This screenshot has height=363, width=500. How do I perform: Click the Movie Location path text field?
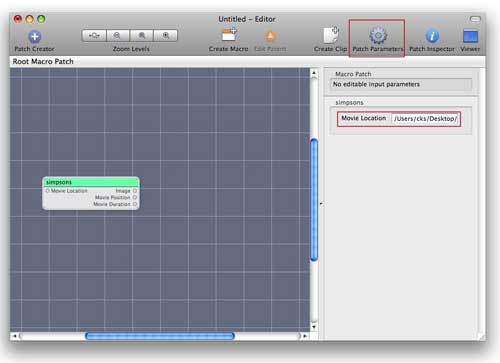(425, 119)
